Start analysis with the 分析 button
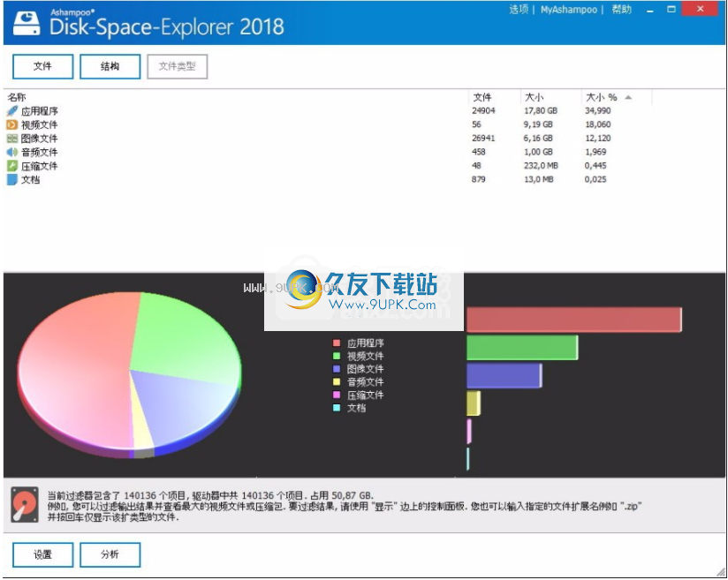The image size is (728, 580). [x=110, y=554]
